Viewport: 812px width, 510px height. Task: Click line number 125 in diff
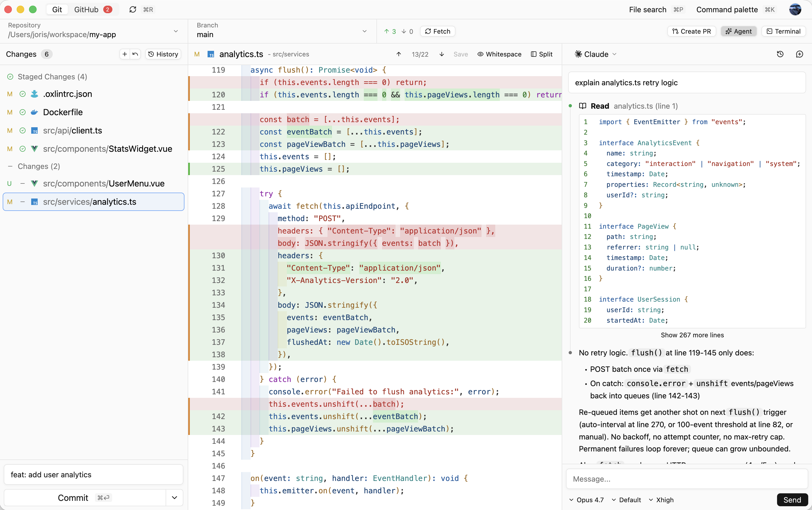pos(218,169)
